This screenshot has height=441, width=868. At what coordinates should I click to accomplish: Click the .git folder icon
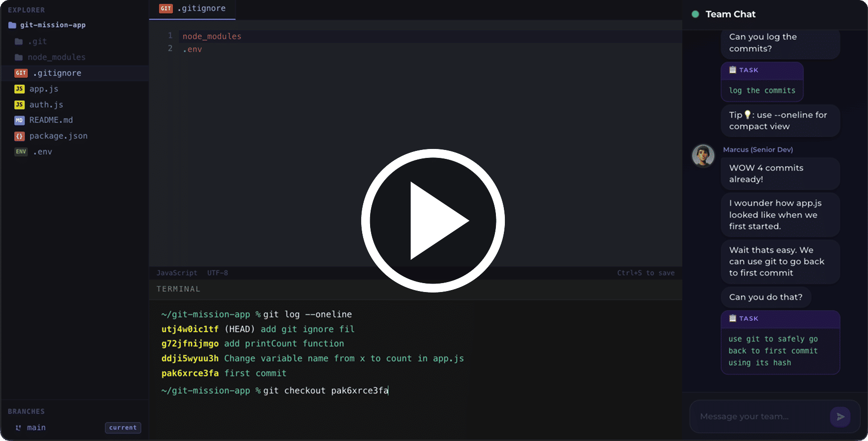click(x=19, y=42)
